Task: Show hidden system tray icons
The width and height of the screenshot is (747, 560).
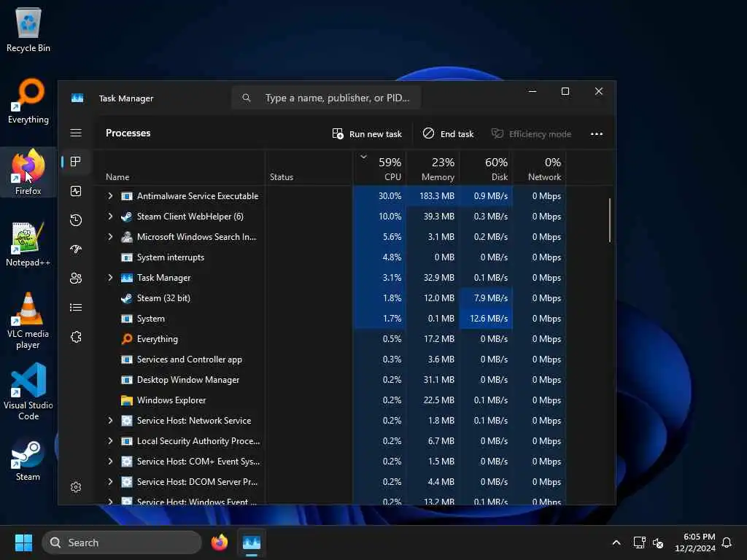Action: pos(616,542)
